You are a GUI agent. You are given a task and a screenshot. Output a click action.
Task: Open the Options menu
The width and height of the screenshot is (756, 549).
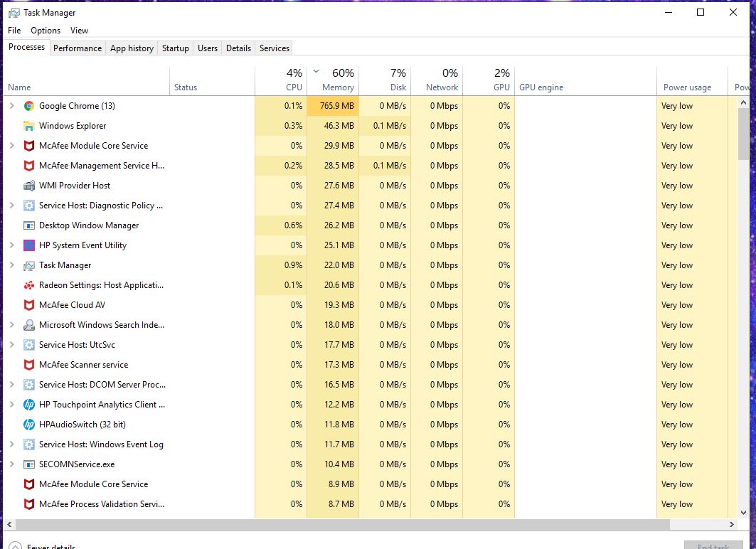(46, 31)
